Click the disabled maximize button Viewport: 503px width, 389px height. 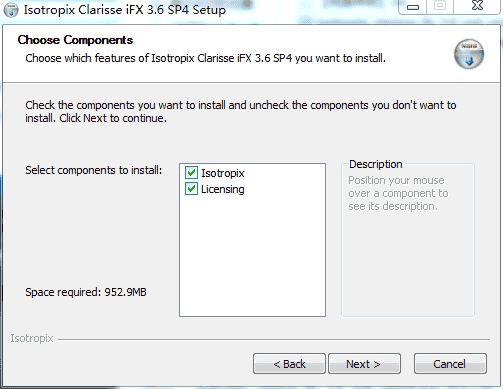(440, 6)
